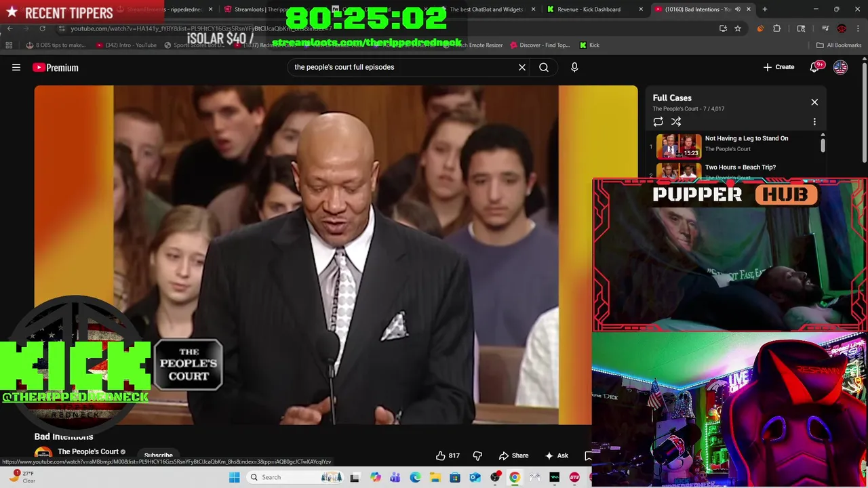This screenshot has height=488, width=868.
Task: Like the video
Action: (448, 455)
